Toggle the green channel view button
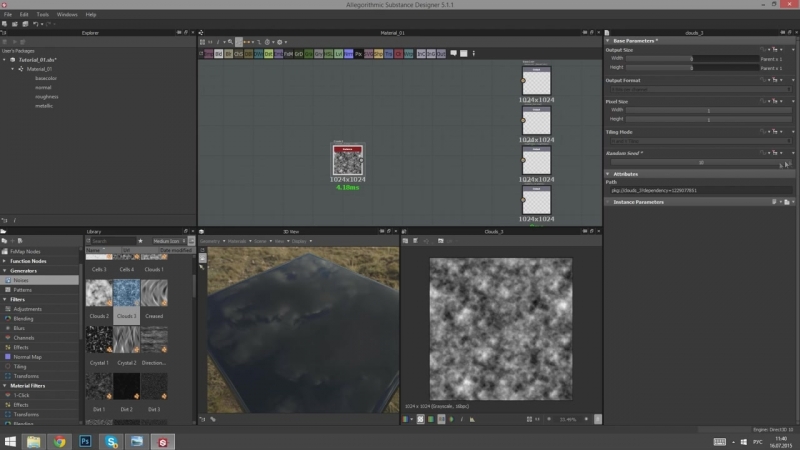Viewport: 800px width, 450px height. (x=431, y=419)
